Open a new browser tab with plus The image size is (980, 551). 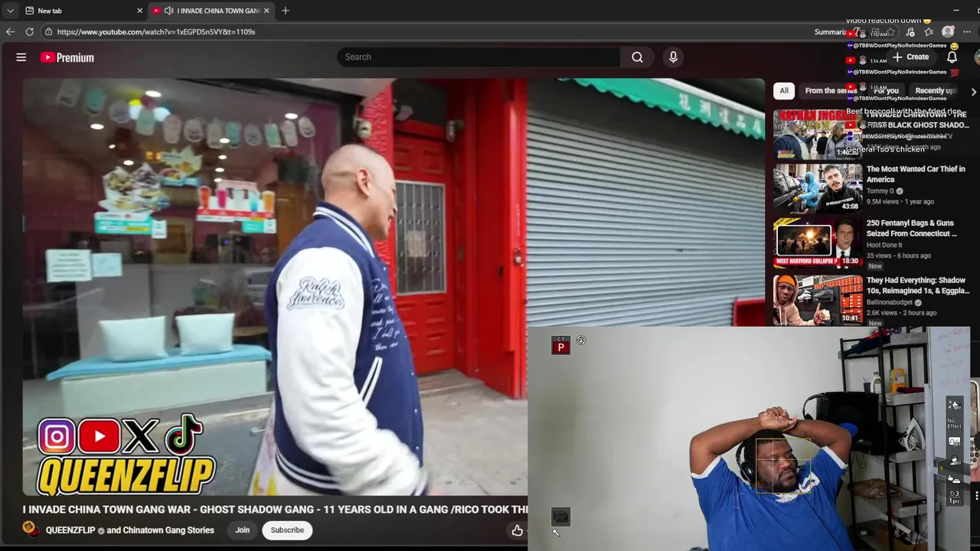tap(285, 11)
